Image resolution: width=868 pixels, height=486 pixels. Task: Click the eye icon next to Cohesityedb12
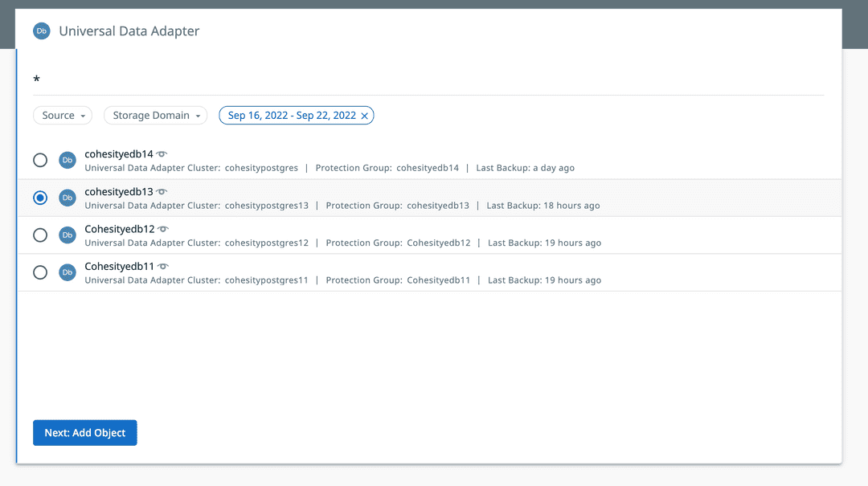click(x=163, y=229)
